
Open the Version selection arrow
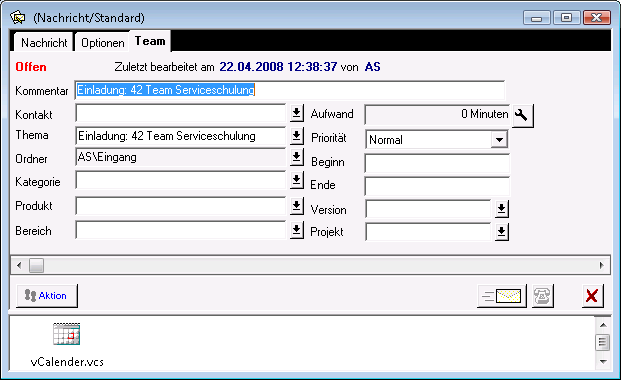pyautogui.click(x=501, y=208)
